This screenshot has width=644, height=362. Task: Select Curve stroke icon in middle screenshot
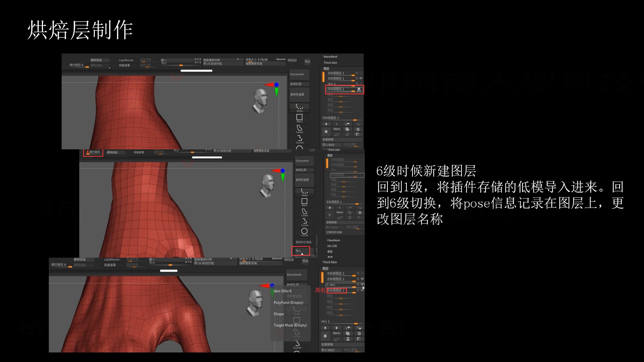304,222
